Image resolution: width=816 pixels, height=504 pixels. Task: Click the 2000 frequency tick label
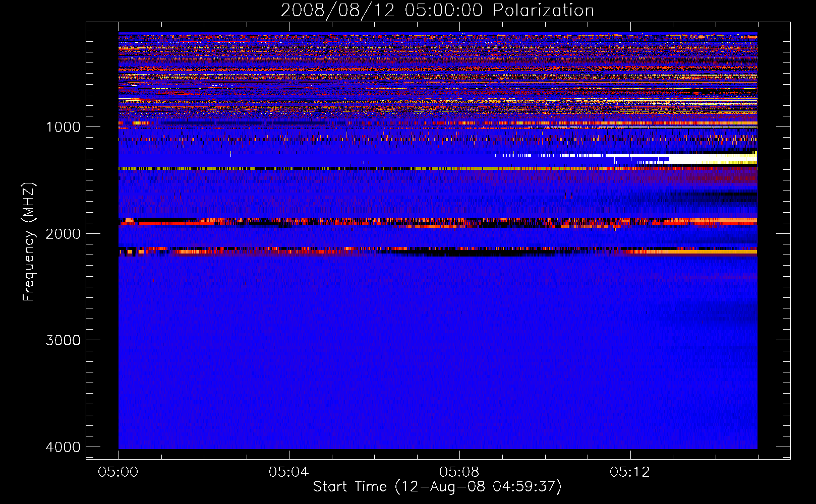click(x=63, y=233)
